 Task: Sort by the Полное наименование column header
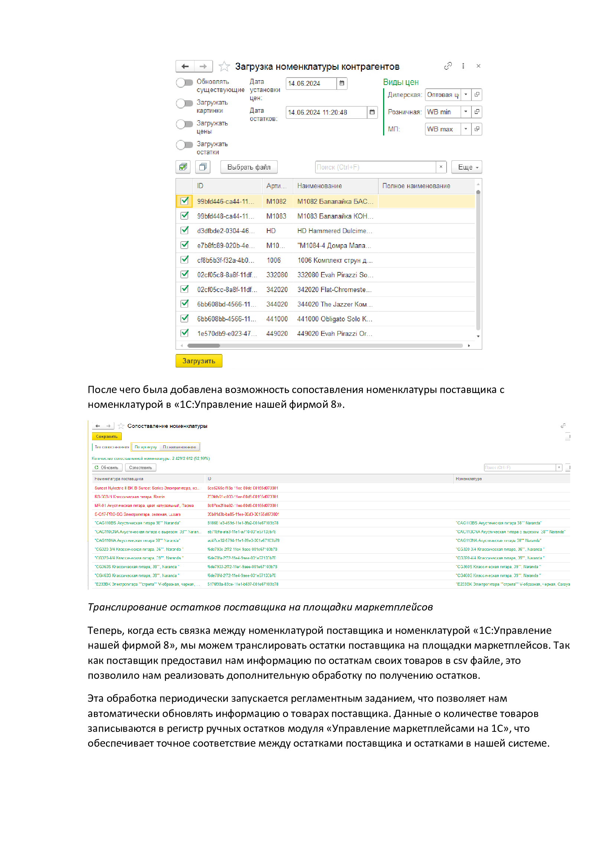(427, 186)
